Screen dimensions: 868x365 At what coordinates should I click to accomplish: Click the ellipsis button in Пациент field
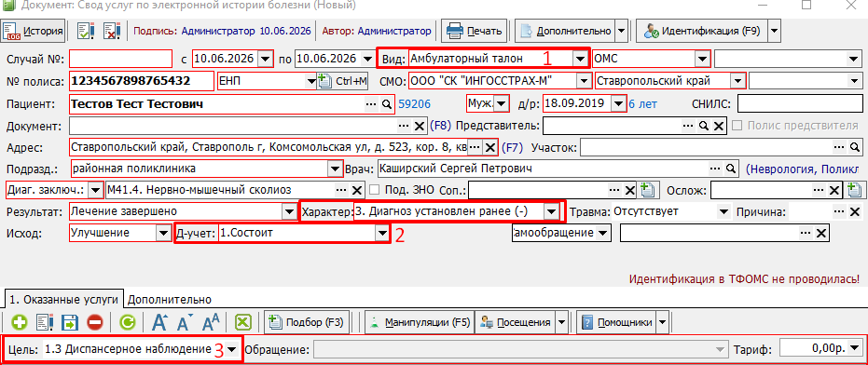371,104
